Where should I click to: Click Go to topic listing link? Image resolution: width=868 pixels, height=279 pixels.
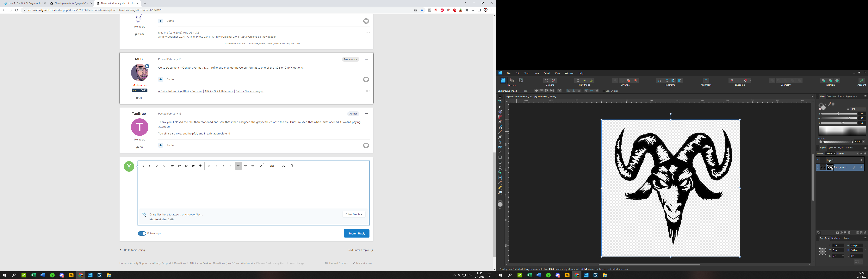click(x=134, y=250)
